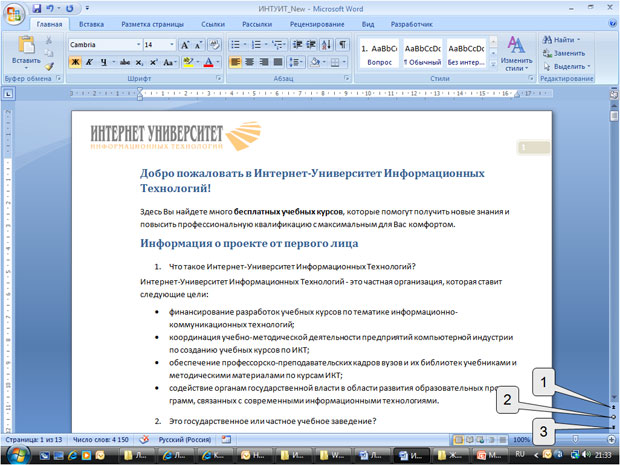Switch to Full Screen Reading view
Image resolution: width=620 pixels, height=465 pixels.
point(470,439)
